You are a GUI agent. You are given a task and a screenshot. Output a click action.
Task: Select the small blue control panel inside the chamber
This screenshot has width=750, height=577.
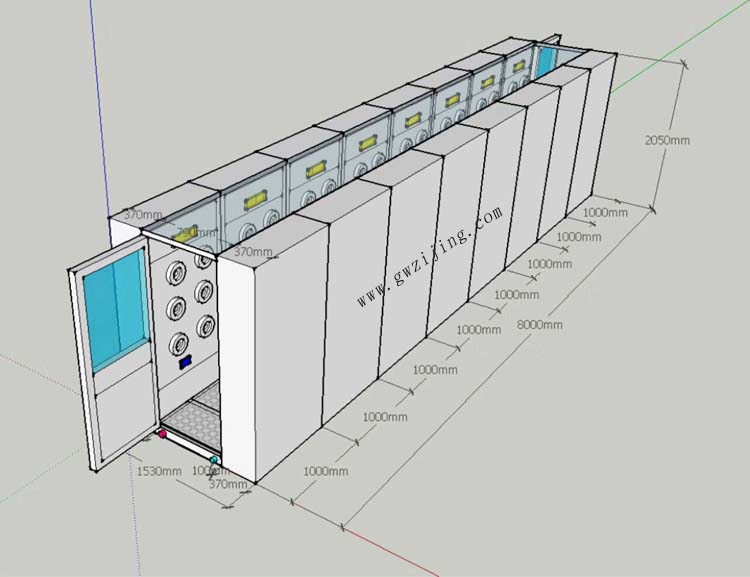(x=184, y=365)
